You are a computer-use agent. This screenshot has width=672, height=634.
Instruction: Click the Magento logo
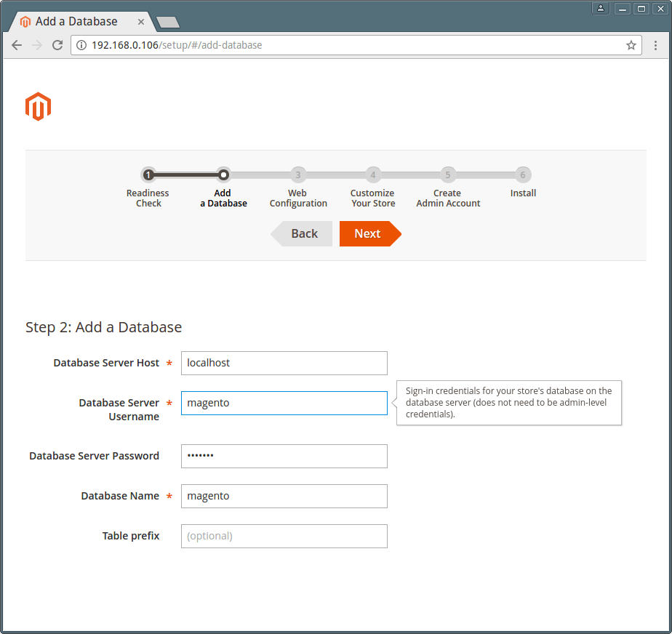[x=38, y=107]
